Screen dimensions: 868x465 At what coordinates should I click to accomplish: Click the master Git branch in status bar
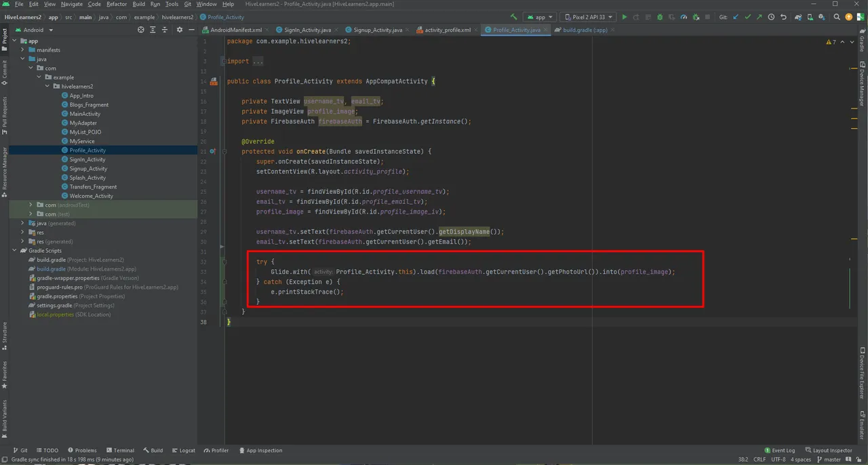tap(827, 459)
